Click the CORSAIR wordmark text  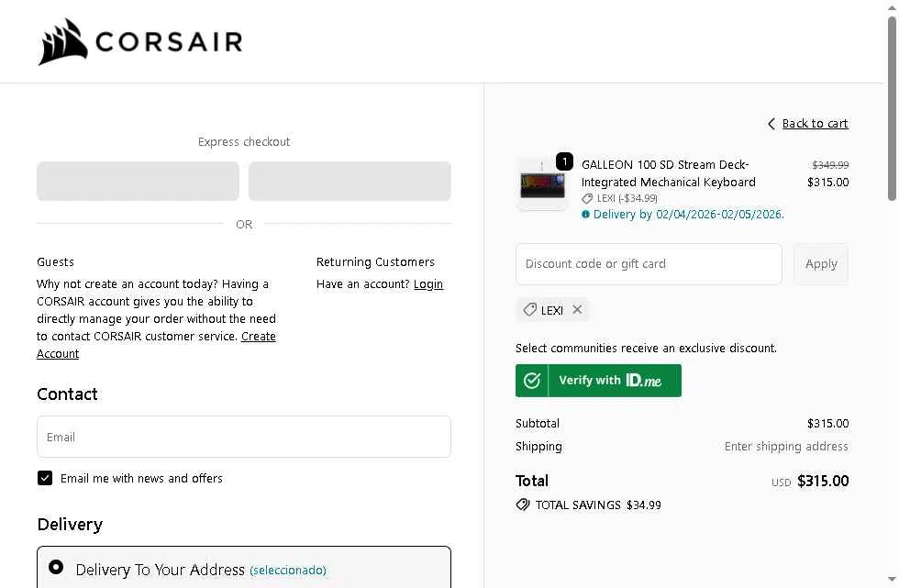169,42
